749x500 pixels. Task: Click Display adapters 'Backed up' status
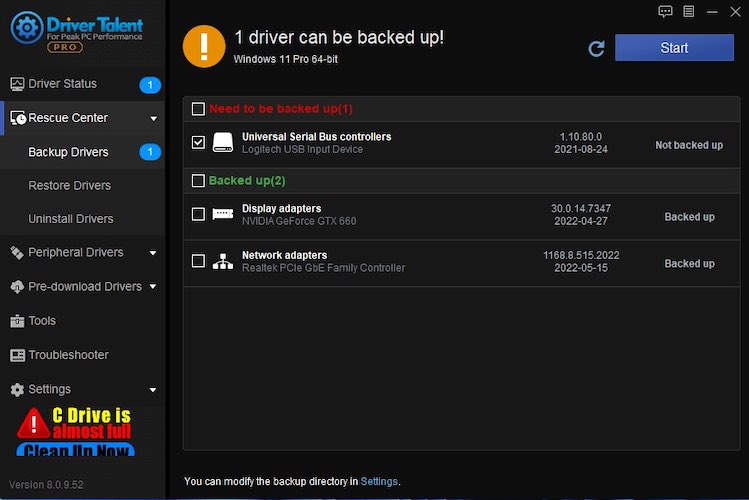point(689,217)
